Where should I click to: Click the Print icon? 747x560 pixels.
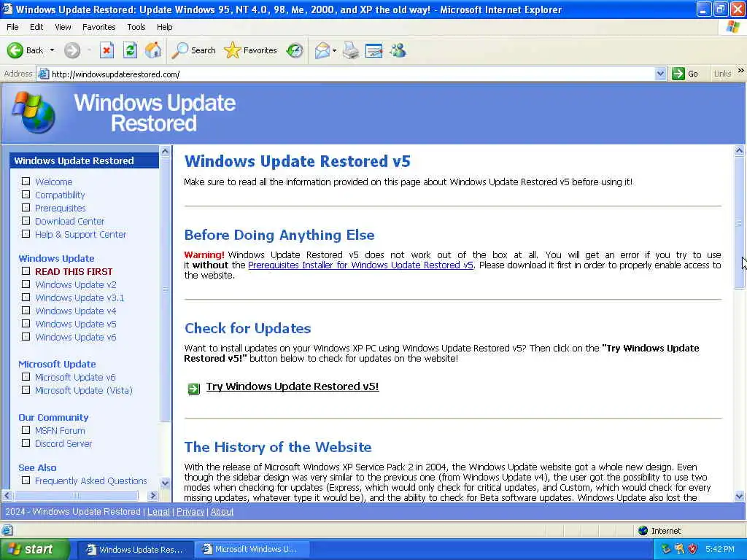351,50
